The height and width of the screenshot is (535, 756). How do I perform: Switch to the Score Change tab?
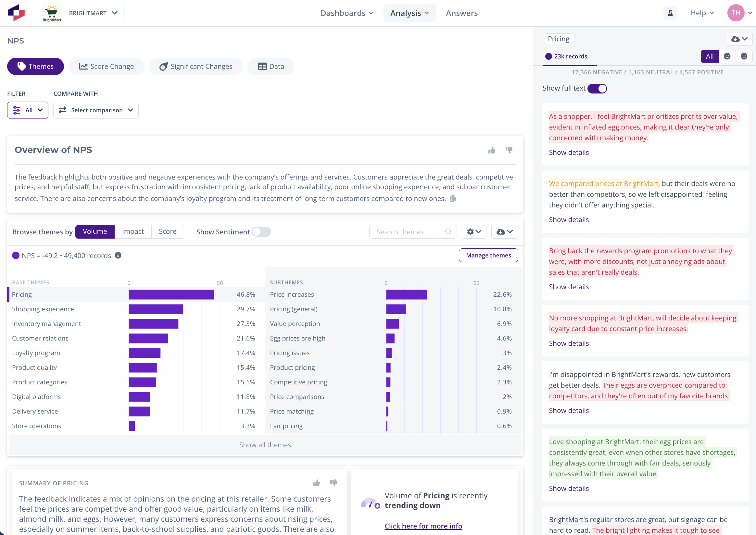point(107,66)
